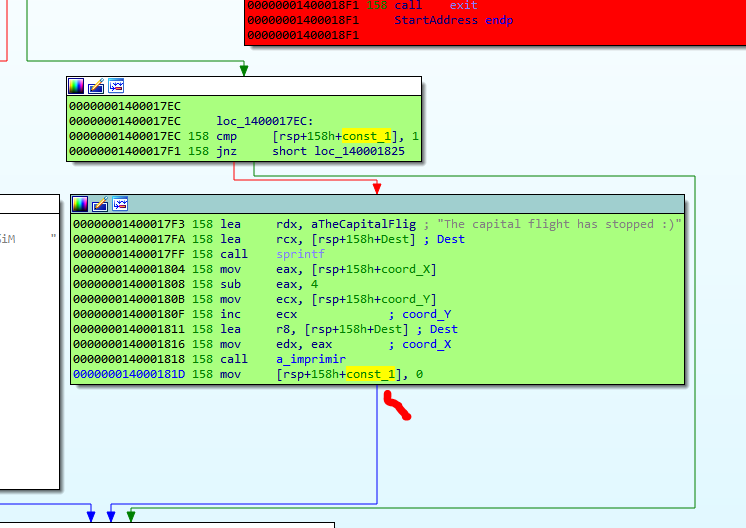This screenshot has height=528, width=746.
Task: Click the group nodes icon on the cmp block
Action: [x=116, y=86]
